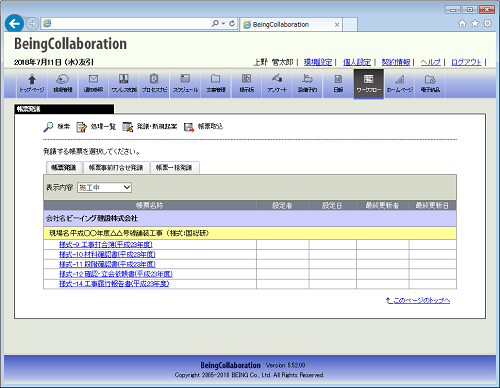Image resolution: width=500 pixels, height=388 pixels.
Task: Click the 帳票取込 import icon
Action: coord(189,127)
